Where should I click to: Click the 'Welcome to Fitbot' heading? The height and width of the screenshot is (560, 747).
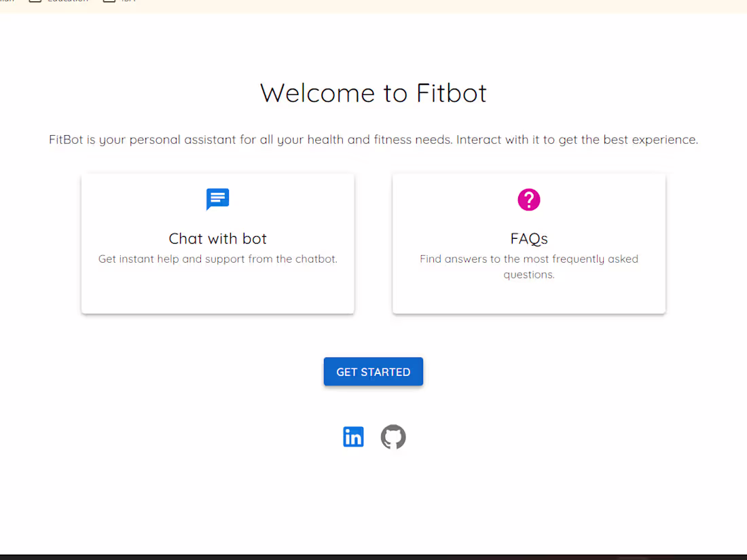pos(373,93)
